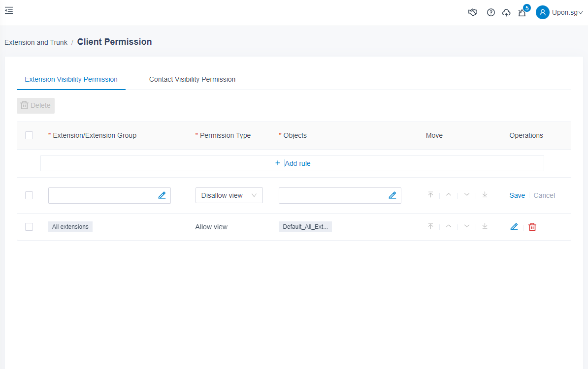Click the cloud upload icon
The width and height of the screenshot is (588, 369).
tap(506, 13)
